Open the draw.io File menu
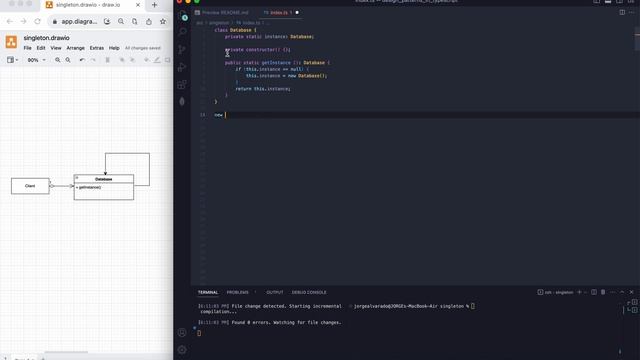 [x=27, y=48]
